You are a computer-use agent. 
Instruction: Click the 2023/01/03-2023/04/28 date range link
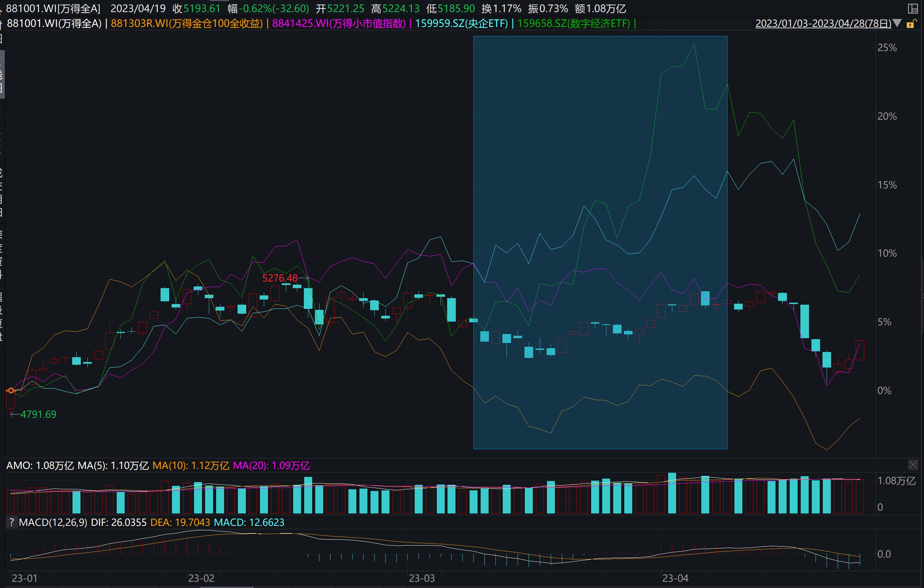pyautogui.click(x=823, y=24)
